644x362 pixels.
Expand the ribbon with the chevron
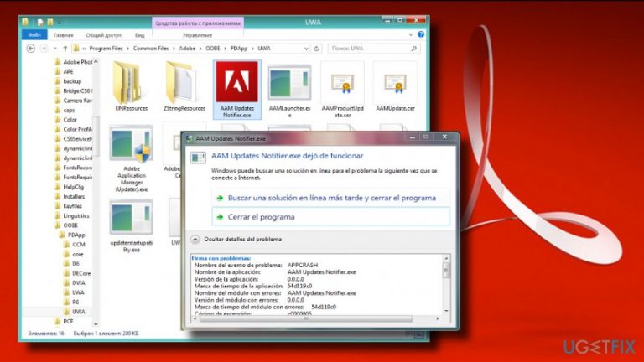coord(411,35)
